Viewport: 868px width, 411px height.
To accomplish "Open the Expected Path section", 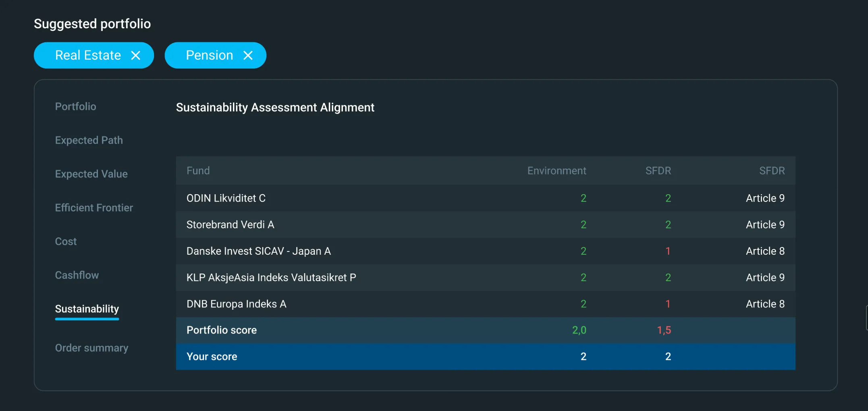I will pos(89,140).
